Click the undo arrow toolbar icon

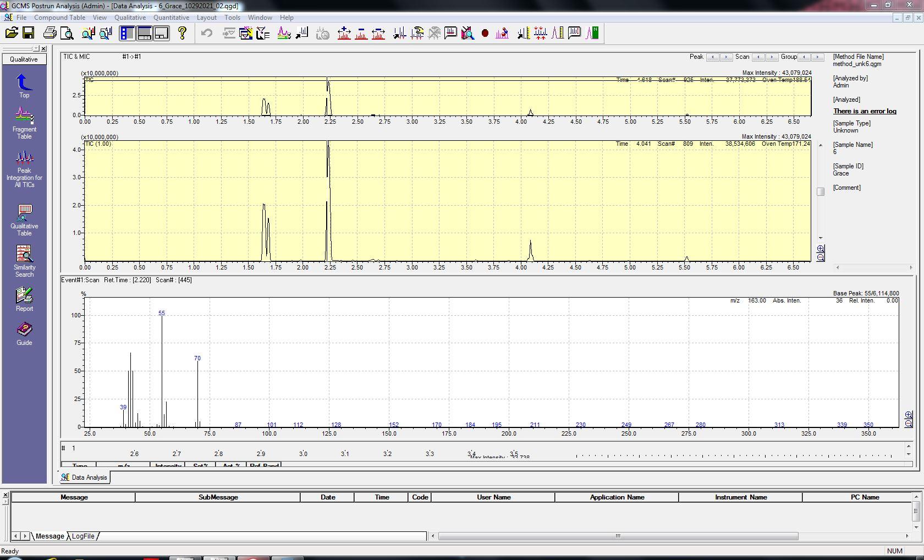207,33
